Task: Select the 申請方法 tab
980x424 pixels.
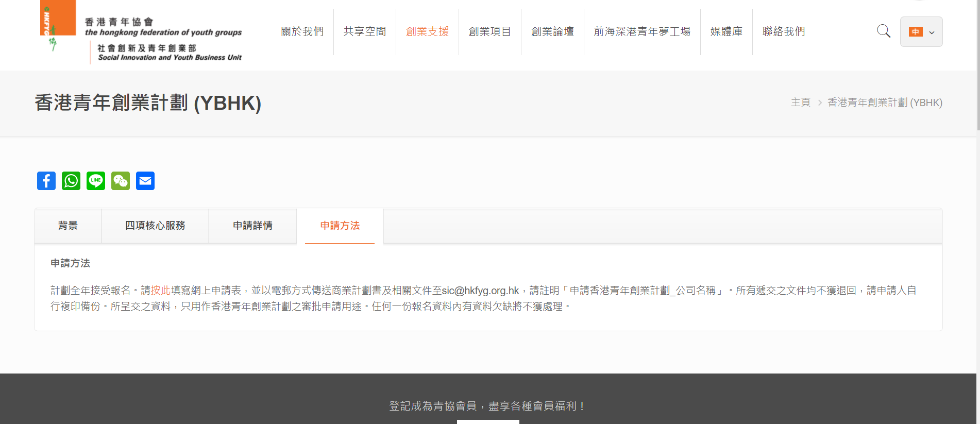Action: coord(340,226)
